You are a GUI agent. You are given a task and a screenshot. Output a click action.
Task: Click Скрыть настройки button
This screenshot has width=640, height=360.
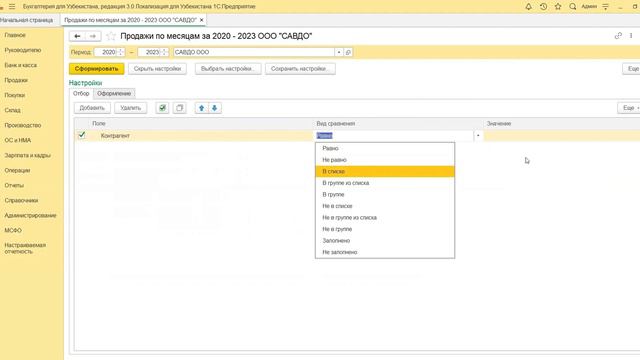pyautogui.click(x=157, y=69)
